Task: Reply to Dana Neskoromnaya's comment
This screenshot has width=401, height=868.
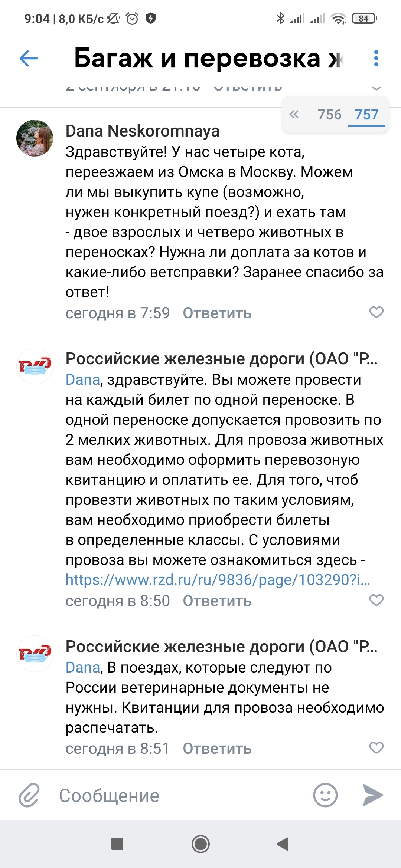Action: click(x=217, y=313)
